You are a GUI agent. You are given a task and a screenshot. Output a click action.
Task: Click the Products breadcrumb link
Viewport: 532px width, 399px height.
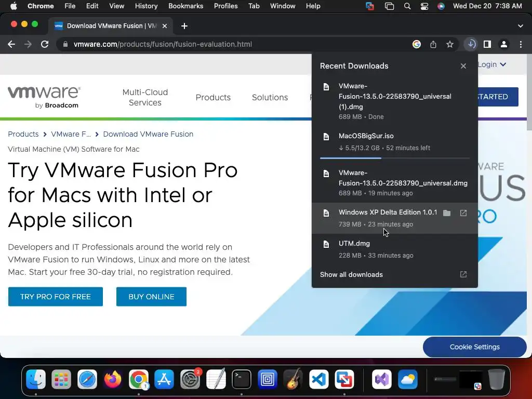pos(23,134)
